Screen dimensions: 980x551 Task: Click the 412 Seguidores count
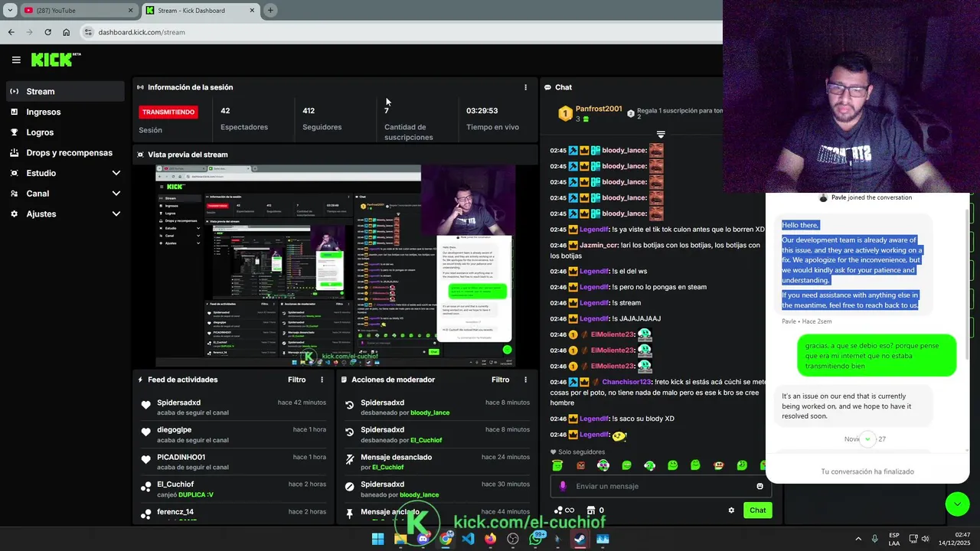pyautogui.click(x=309, y=111)
